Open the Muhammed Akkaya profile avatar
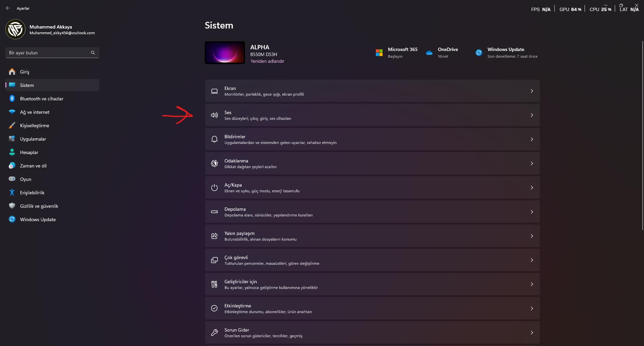This screenshot has width=644, height=346. (15, 29)
